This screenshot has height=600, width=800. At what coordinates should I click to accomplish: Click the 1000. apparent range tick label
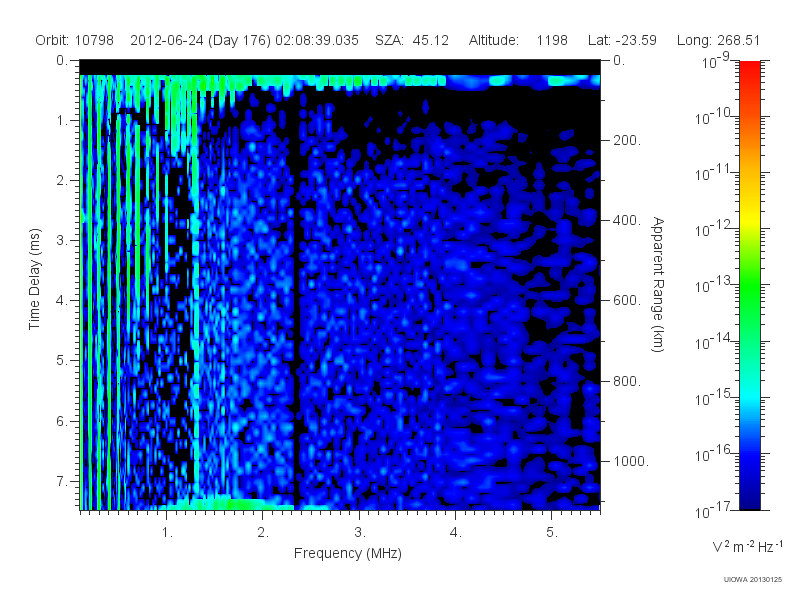click(x=631, y=461)
